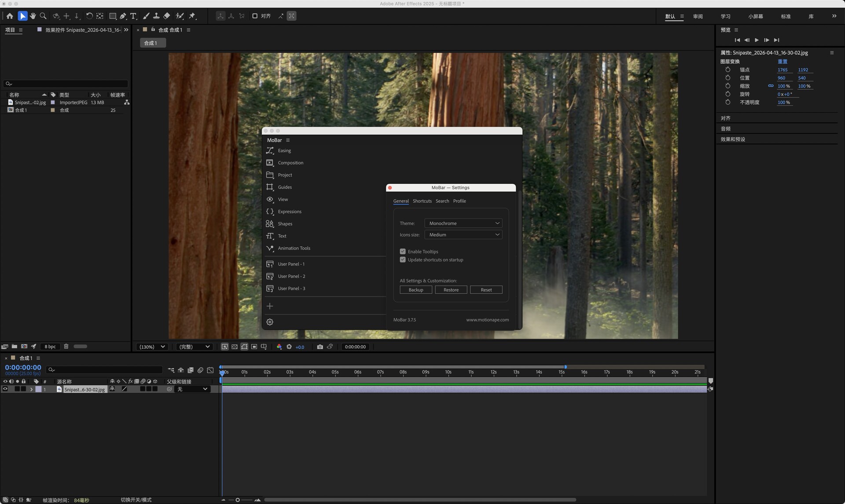The height and width of the screenshot is (504, 845).
Task: Hide the Snipast layer using the eye toggle
Action: [4, 389]
